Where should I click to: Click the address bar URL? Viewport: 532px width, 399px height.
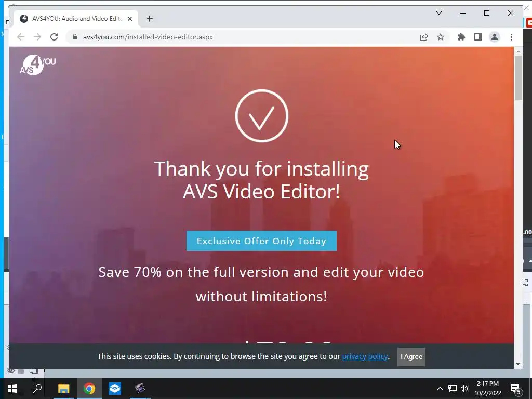(148, 37)
